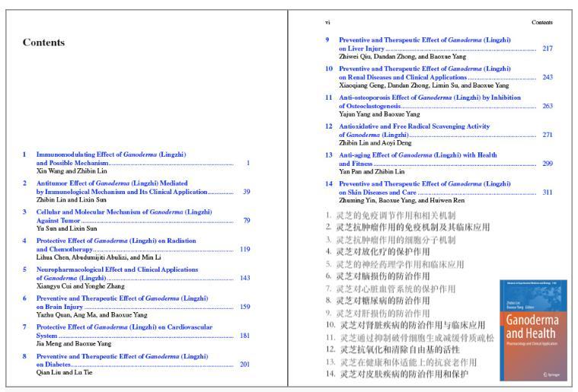Click page number 159
Image resolution: width=578 pixels, height=392 pixels.
point(244,307)
